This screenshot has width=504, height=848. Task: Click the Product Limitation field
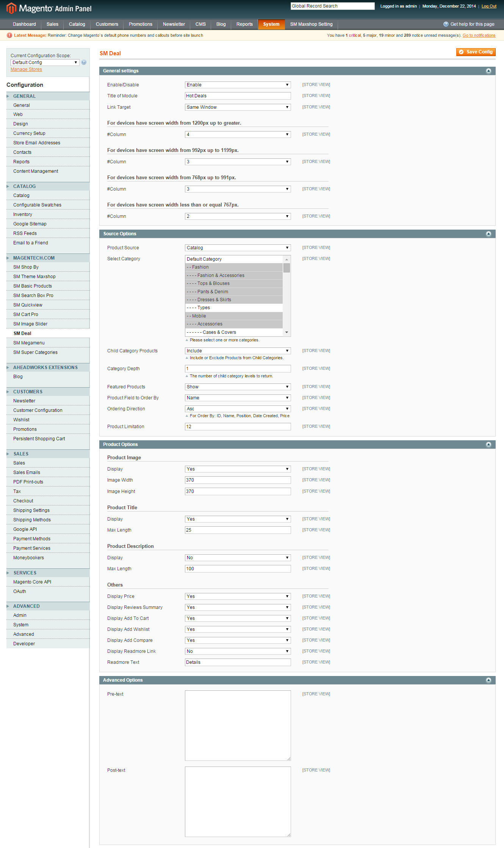click(238, 427)
